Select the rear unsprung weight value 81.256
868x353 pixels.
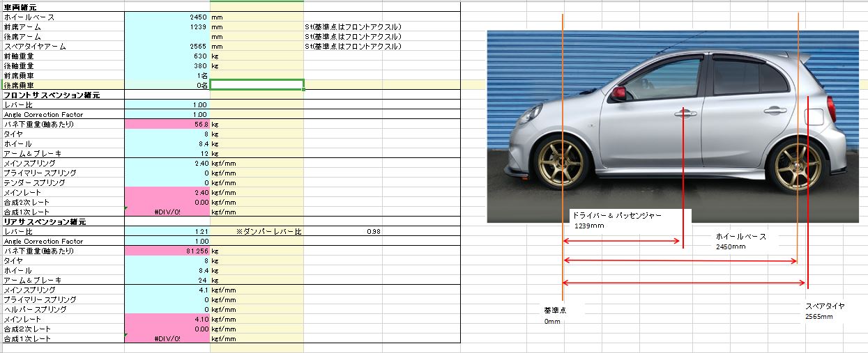click(167, 251)
